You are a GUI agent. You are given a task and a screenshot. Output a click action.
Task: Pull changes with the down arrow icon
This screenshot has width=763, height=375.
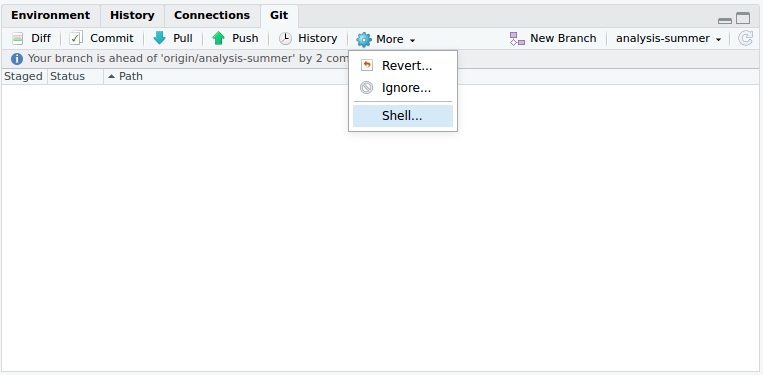coord(160,38)
